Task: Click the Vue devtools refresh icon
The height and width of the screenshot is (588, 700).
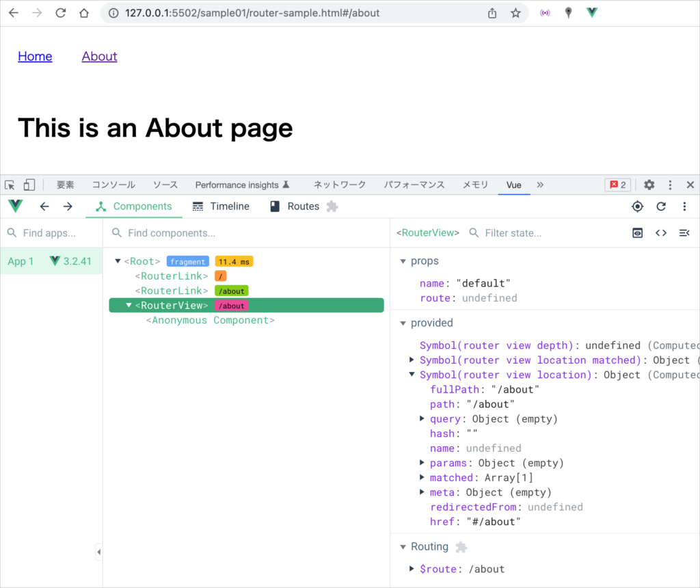Action: coord(661,206)
